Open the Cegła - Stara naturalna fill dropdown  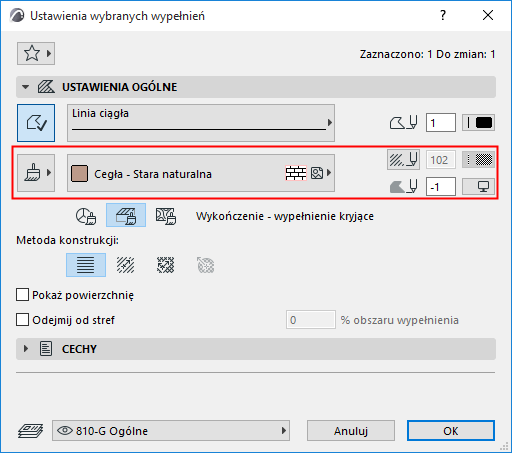(201, 173)
